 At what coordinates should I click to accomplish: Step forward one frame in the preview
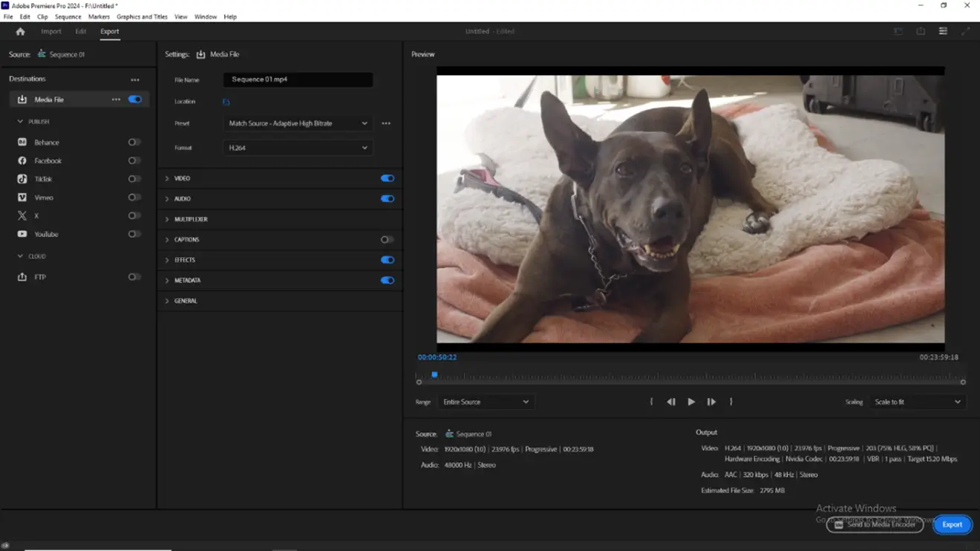(x=711, y=402)
